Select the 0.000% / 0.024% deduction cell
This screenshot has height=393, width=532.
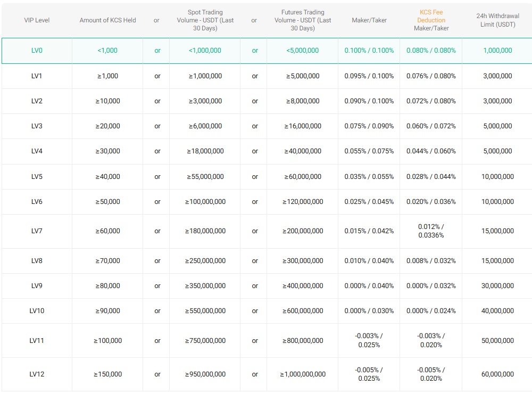(431, 310)
